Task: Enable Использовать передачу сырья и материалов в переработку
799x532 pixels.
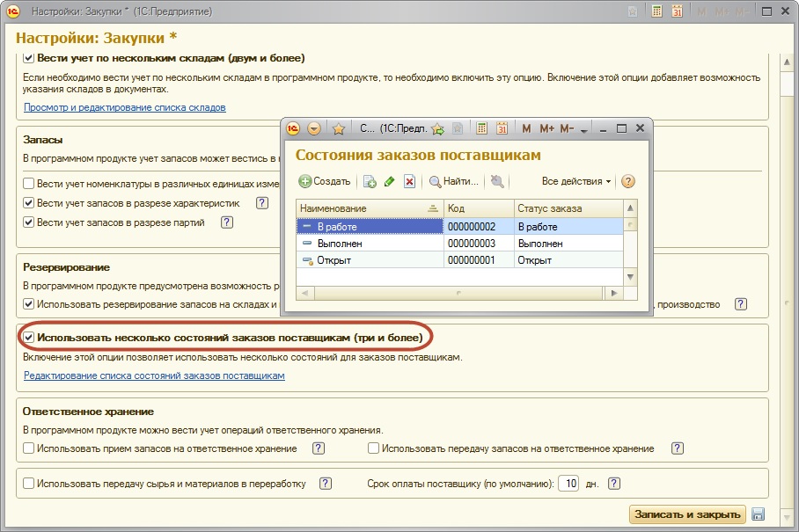Action: tap(29, 484)
